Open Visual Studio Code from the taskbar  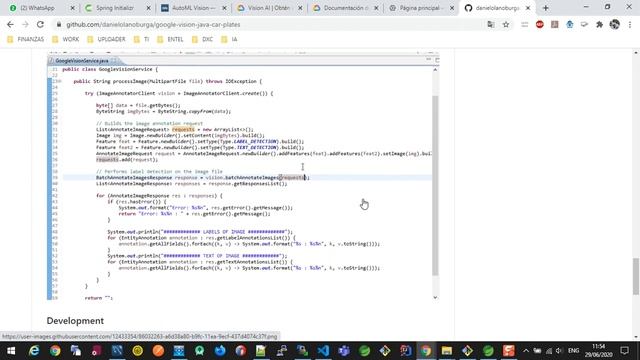pos(323,351)
